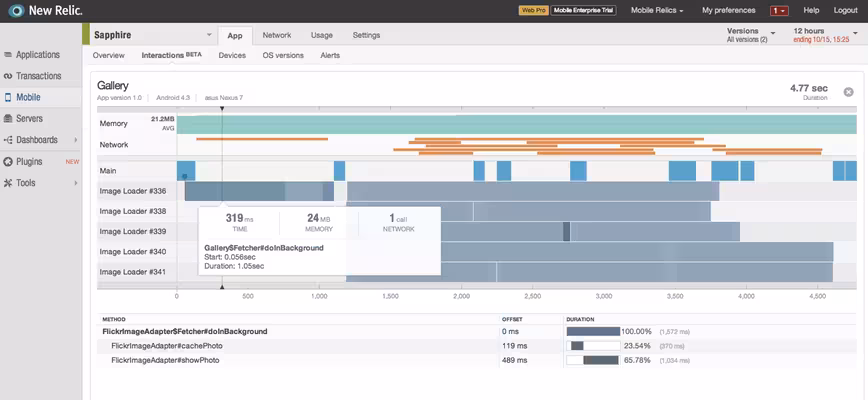This screenshot has width=868, height=400.
Task: Open the Alerts sub-tab
Action: click(x=330, y=55)
